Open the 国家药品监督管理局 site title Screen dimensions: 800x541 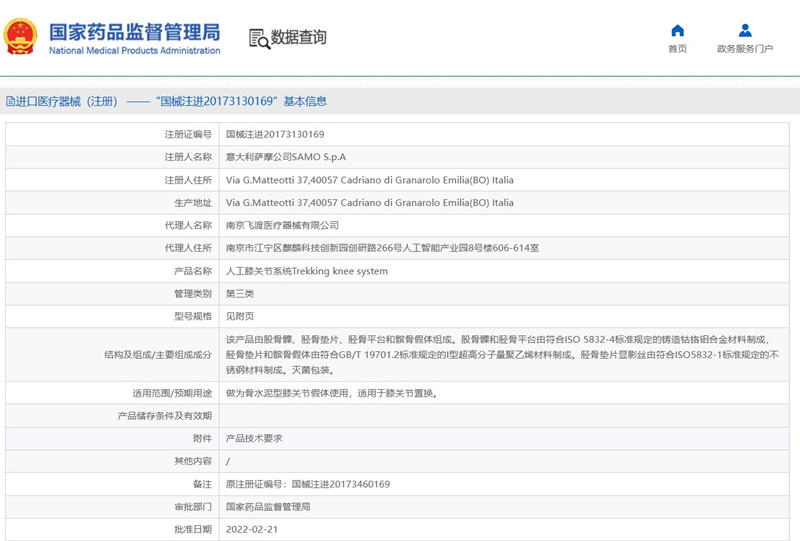[134, 30]
